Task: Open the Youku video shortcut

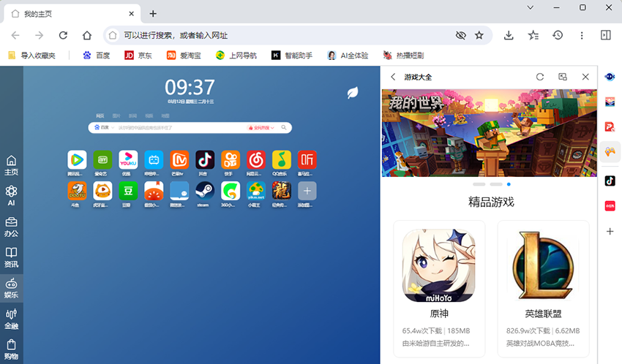Action: click(x=128, y=159)
